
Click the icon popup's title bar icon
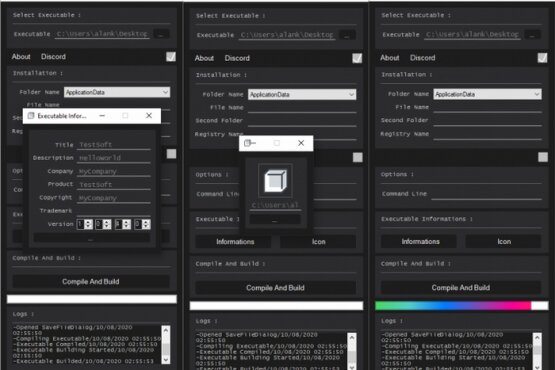click(247, 143)
